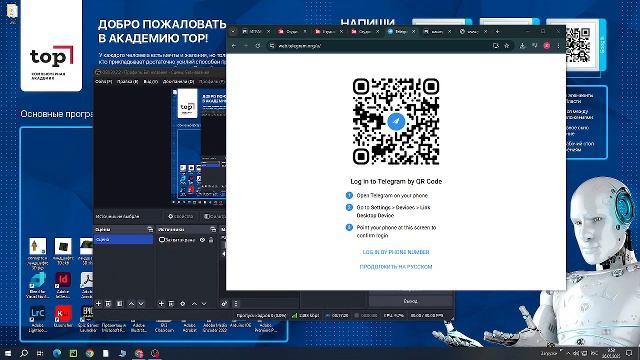Screen dimensions: 640x360
Task: Open Task View on the taskbar
Action: pyautogui.click(x=40, y=353)
